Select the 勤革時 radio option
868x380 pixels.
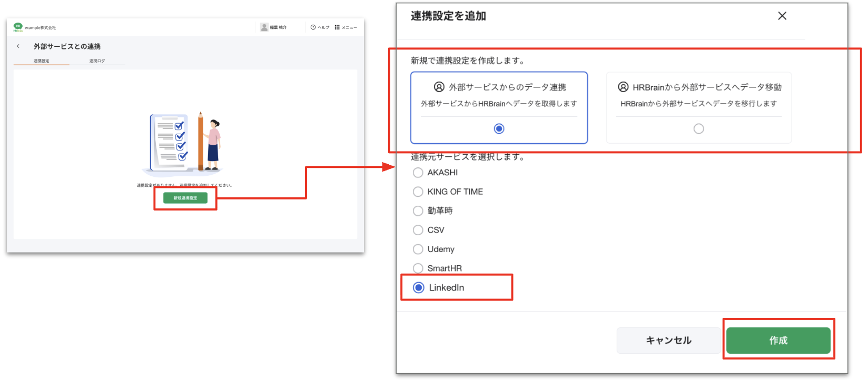click(418, 211)
